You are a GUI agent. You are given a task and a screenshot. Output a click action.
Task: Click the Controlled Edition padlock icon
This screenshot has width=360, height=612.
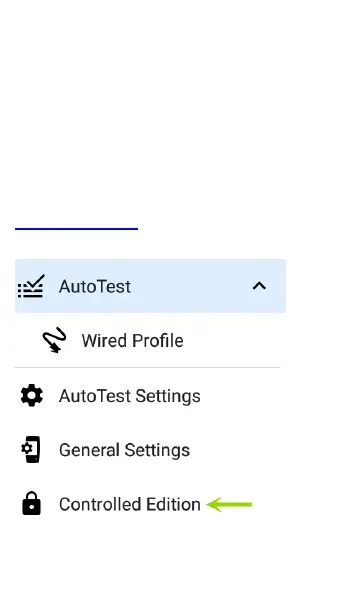point(32,503)
